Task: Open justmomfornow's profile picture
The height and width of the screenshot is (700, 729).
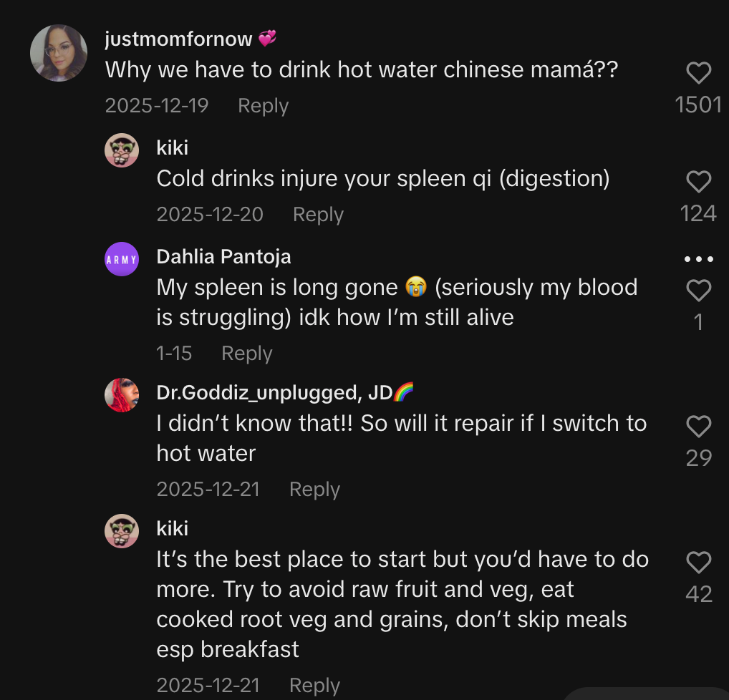Action: click(59, 54)
